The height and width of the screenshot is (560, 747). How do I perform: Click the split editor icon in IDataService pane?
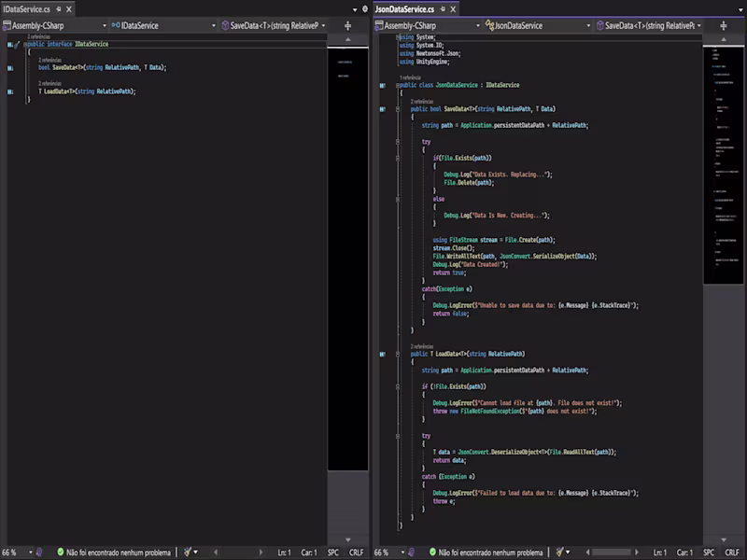click(x=347, y=26)
